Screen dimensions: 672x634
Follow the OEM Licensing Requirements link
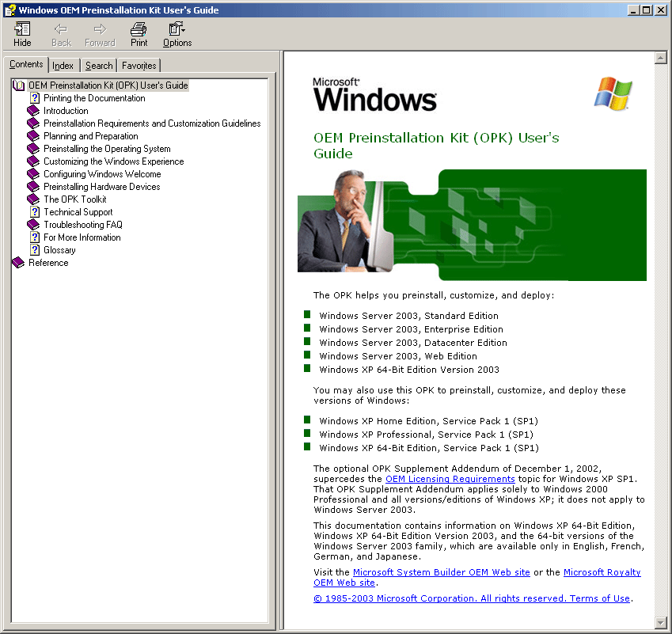coord(450,479)
